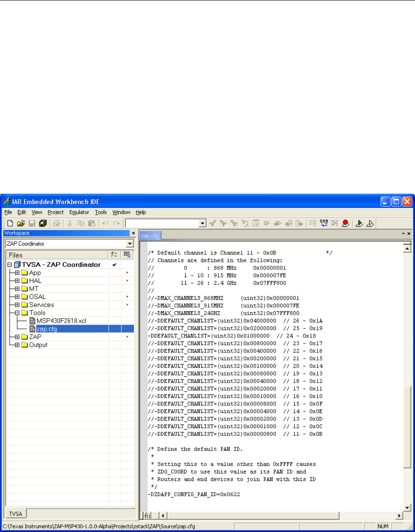The height and width of the screenshot is (532, 415).
Task: Create a new document with New icon
Action: tap(10, 223)
